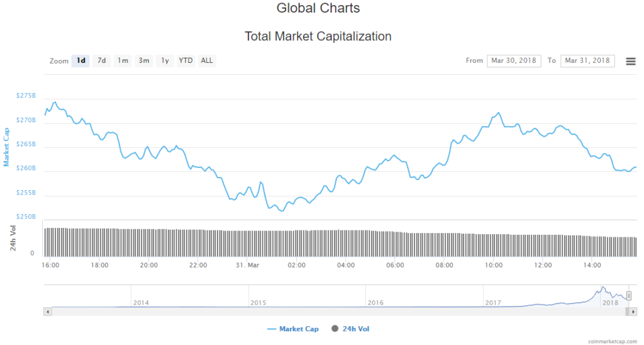This screenshot has height=345, width=644.
Task: Edit the From date field
Action: (514, 60)
